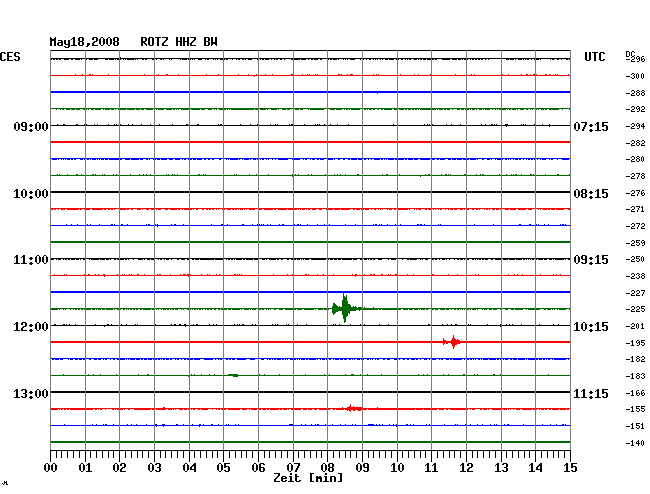650x494 pixels.
Task: Click the 13:00 local time label
Action: pos(31,393)
